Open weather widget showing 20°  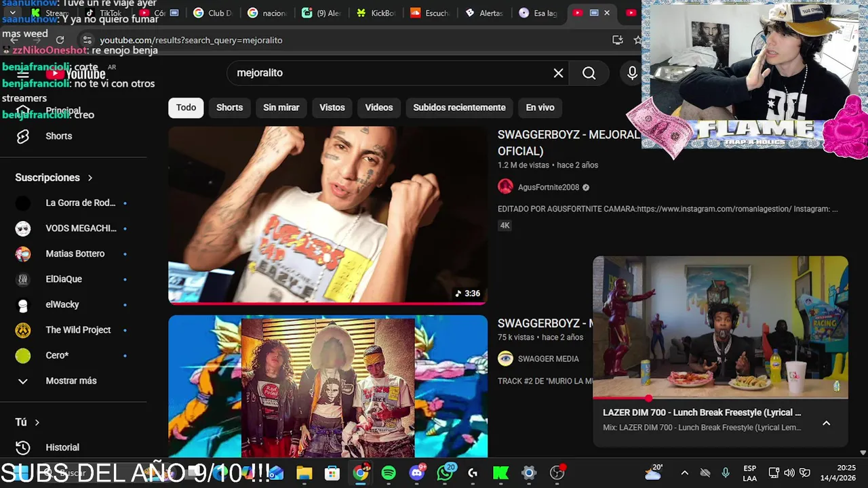pyautogui.click(x=654, y=472)
